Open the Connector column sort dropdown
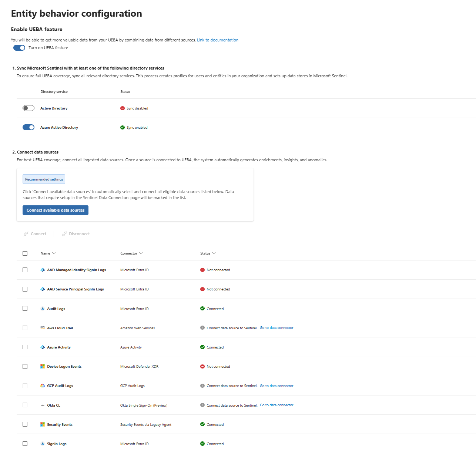This screenshot has height=451, width=476. point(141,253)
